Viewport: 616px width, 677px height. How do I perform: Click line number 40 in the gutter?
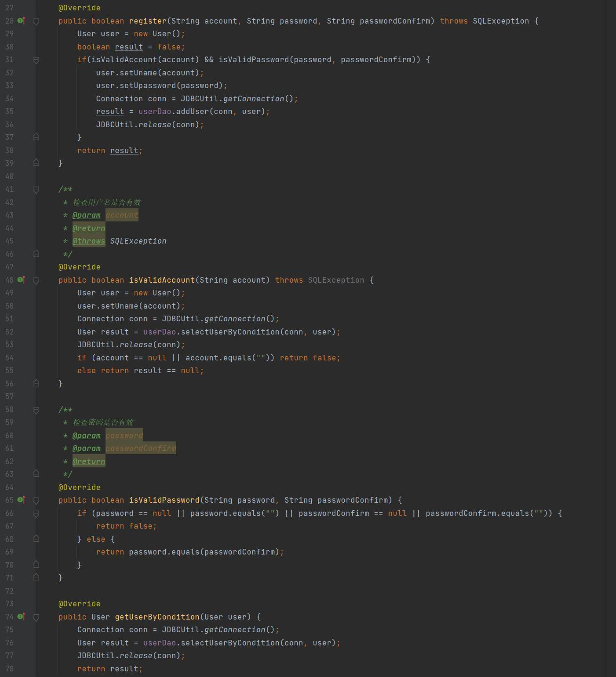pyautogui.click(x=9, y=176)
